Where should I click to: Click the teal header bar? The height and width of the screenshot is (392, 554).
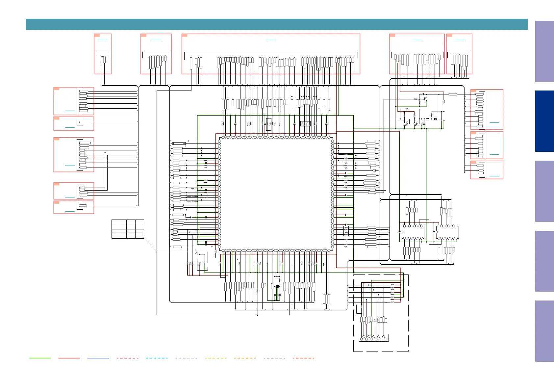pyautogui.click(x=277, y=24)
